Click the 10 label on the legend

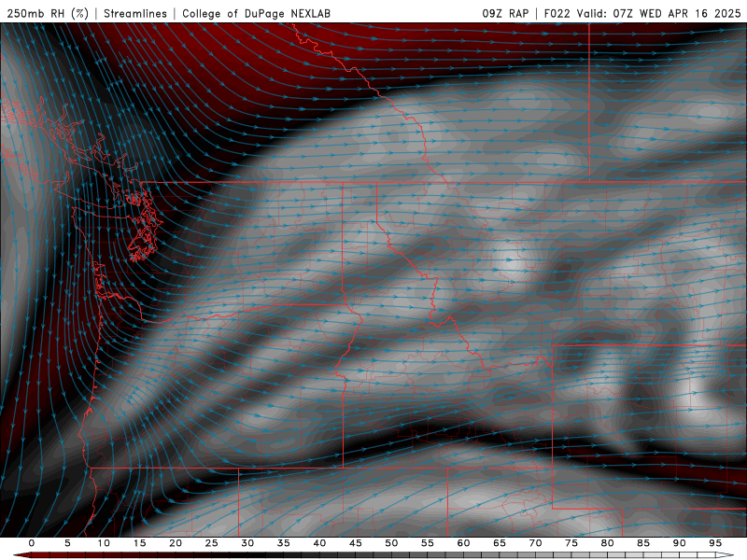104,543
